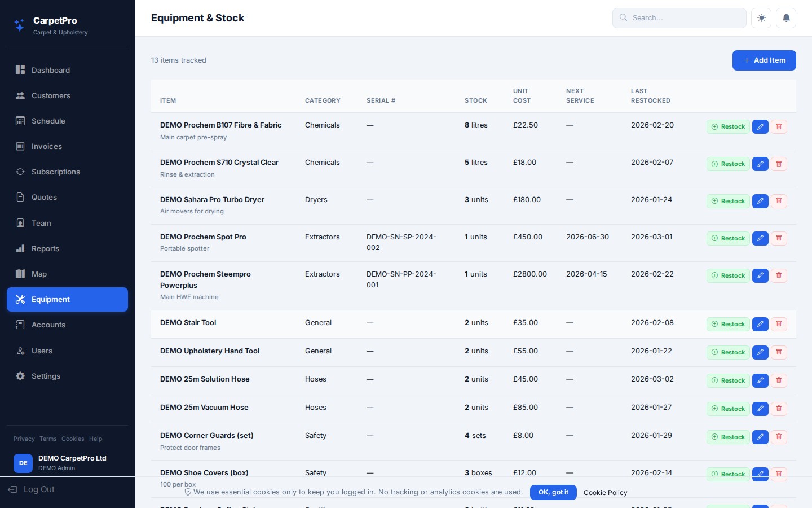812x508 pixels.
Task: Navigate to the Customers section
Action: click(x=51, y=95)
